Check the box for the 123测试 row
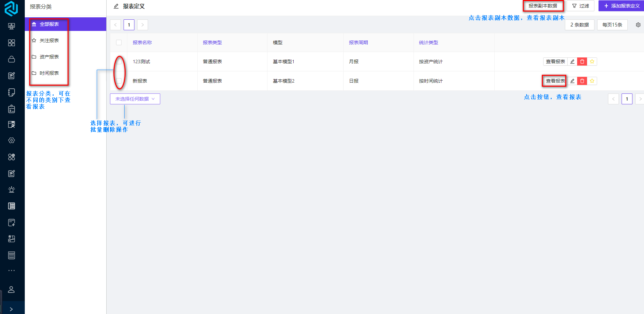 pyautogui.click(x=119, y=62)
